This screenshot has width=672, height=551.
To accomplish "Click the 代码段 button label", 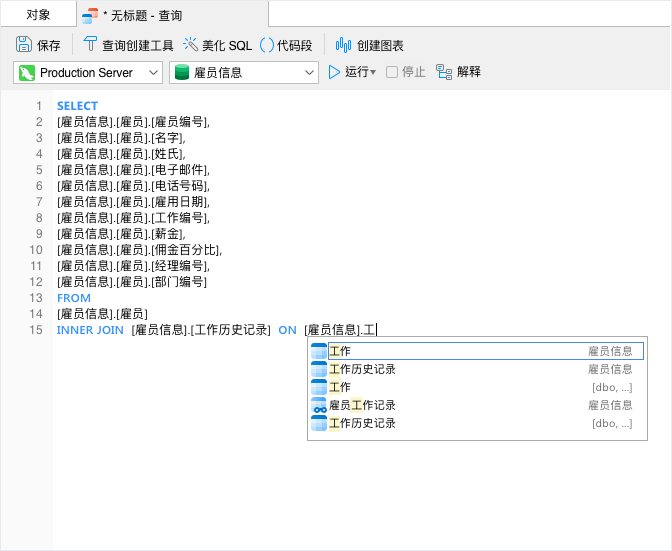I will (294, 45).
